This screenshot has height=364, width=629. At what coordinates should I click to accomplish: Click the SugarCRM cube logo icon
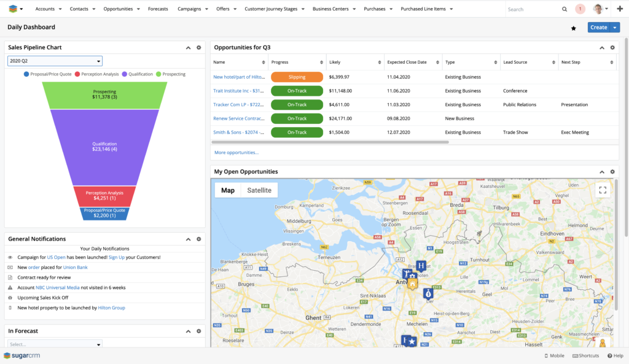(13, 9)
